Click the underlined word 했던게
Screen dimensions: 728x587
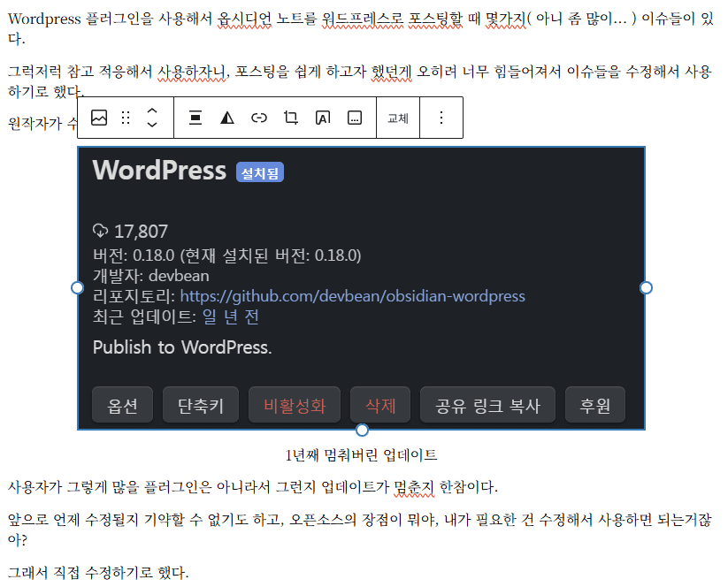391,72
